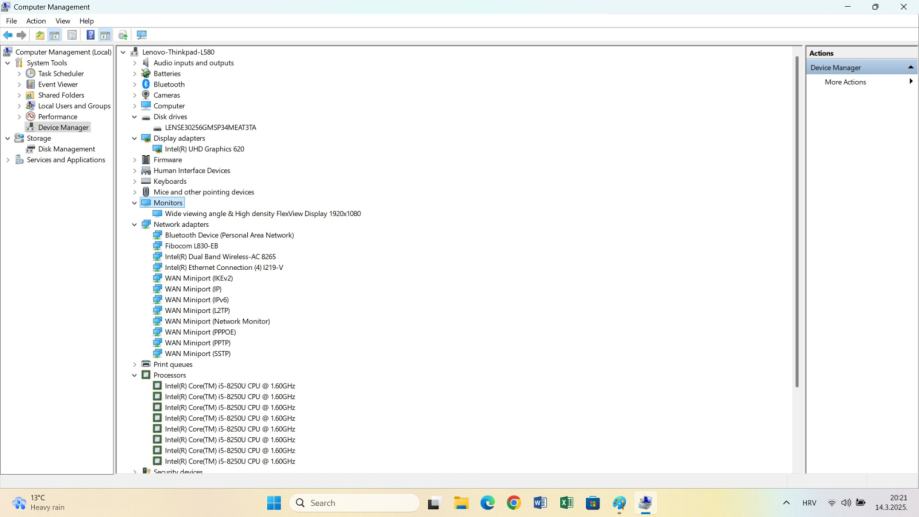Expand Audio inputs and outputs
The width and height of the screenshot is (919, 517).
(x=135, y=63)
